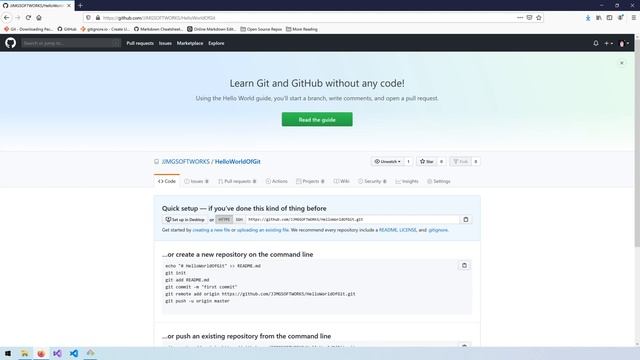Open the Code tab
The image size is (640, 360).
click(x=167, y=181)
